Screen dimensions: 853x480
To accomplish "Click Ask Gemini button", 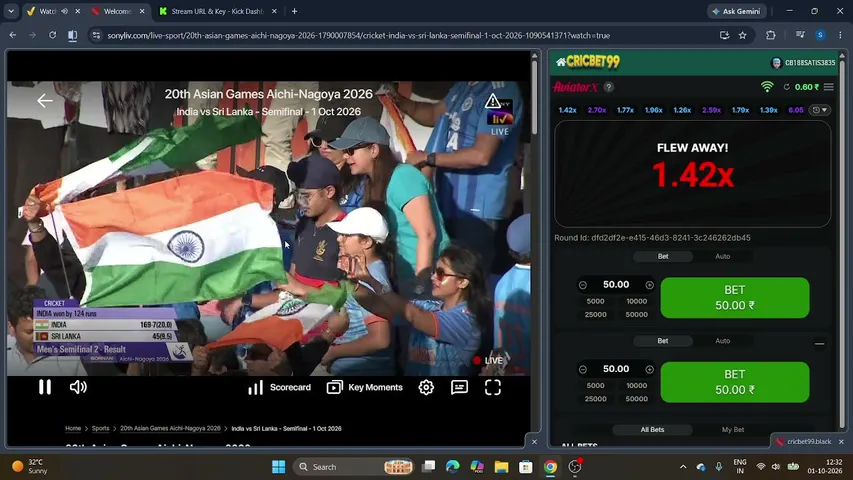I will pos(736,11).
